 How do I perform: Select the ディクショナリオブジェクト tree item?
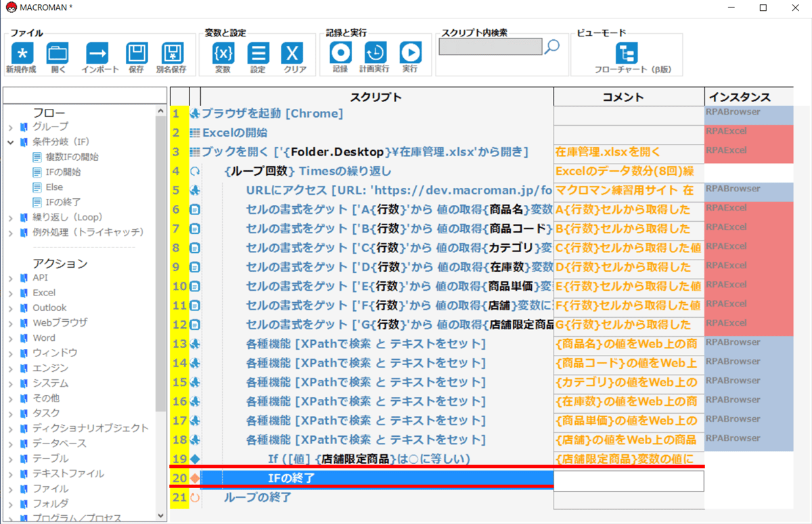(91, 428)
